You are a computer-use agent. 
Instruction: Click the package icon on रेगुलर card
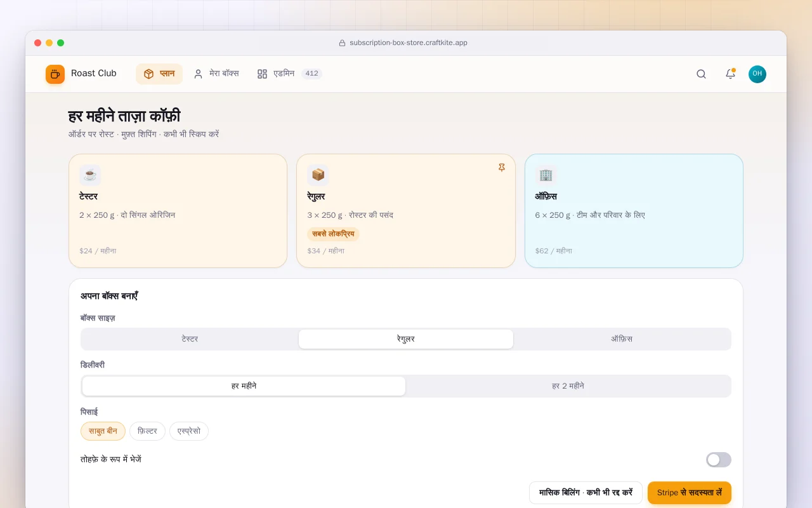318,175
